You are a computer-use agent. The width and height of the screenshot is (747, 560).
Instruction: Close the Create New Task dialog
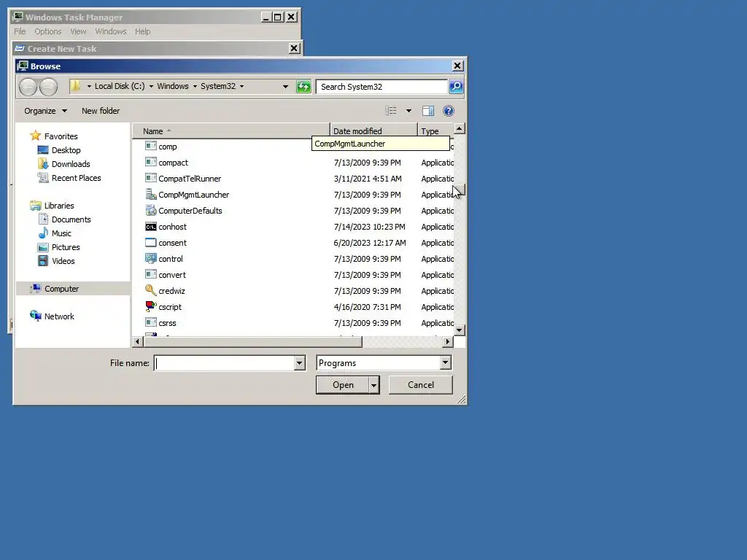[294, 48]
